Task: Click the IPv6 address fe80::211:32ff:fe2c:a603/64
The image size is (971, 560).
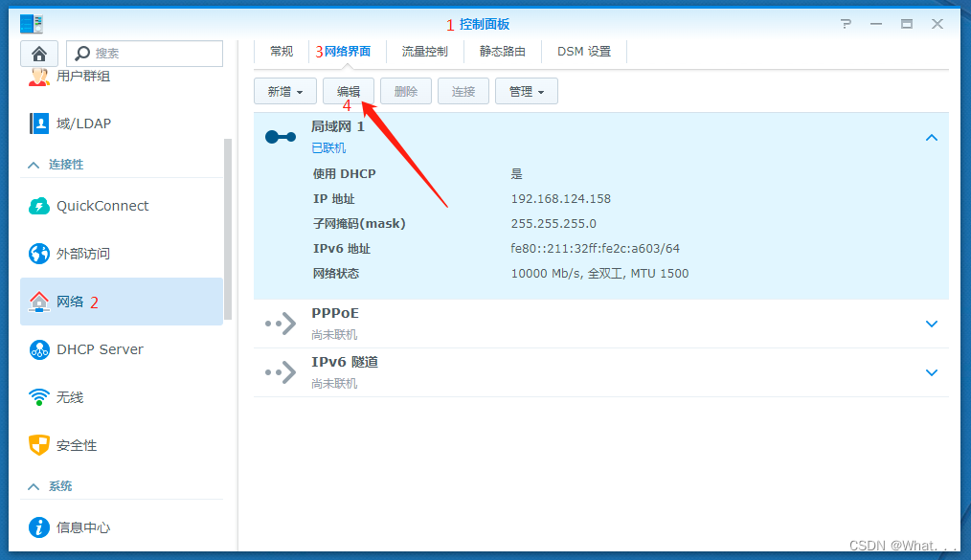Action: click(595, 248)
